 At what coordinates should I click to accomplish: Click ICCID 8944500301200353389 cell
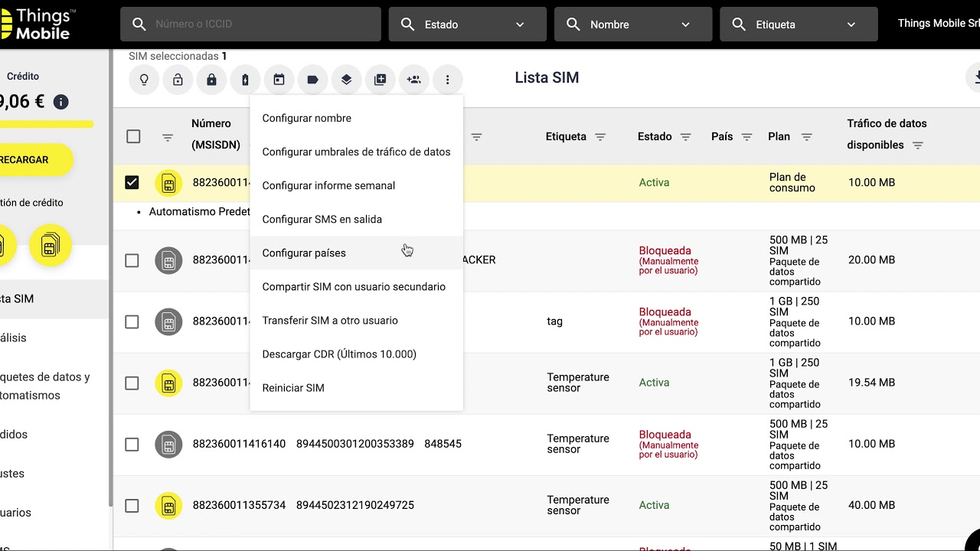354,444
